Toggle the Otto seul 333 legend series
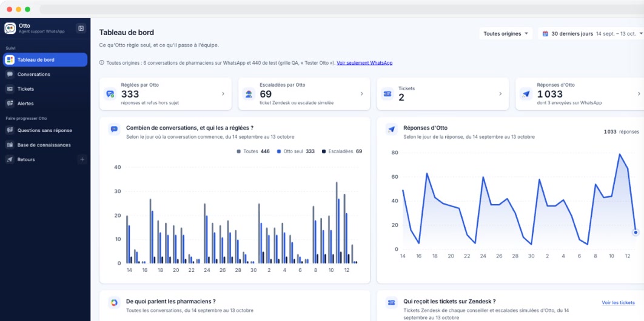 [296, 151]
